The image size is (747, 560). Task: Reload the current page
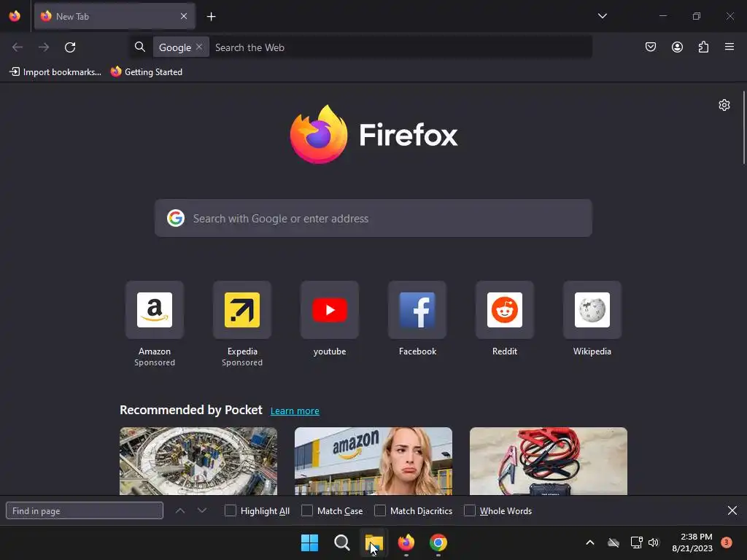(x=70, y=47)
